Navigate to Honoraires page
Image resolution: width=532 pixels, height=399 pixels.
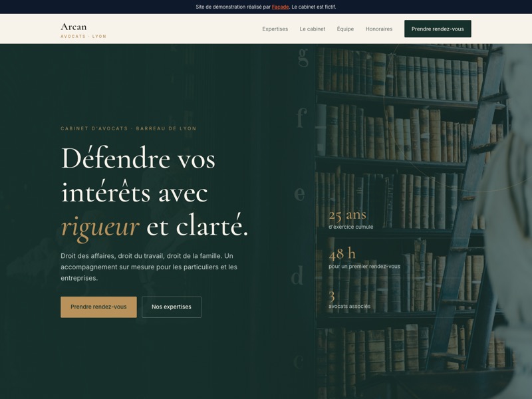click(378, 29)
